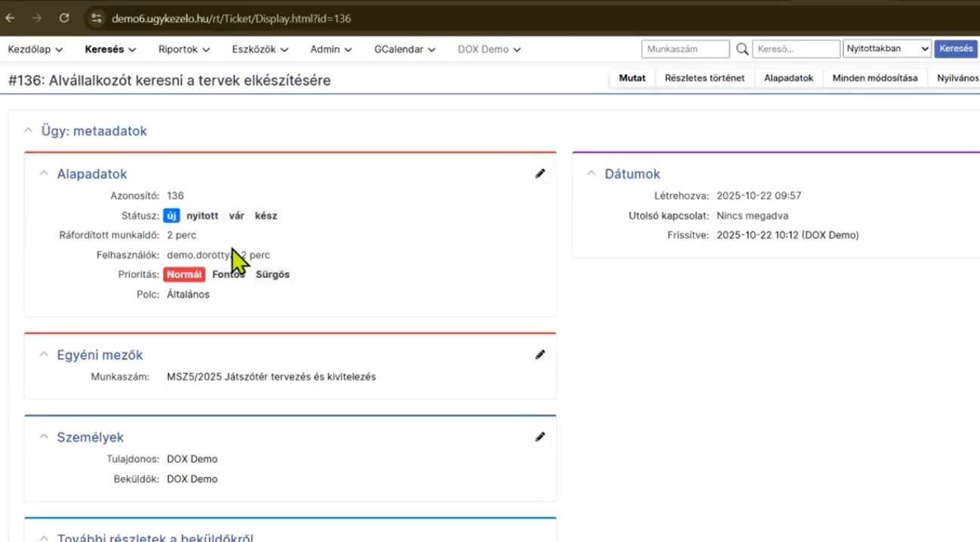Go back using browser back arrow

point(11,18)
